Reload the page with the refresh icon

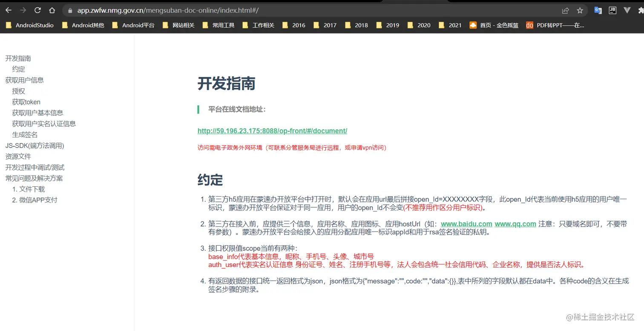click(37, 10)
